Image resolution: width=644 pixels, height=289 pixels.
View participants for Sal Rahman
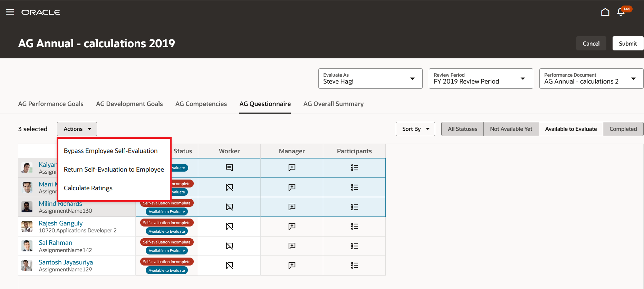point(354,246)
